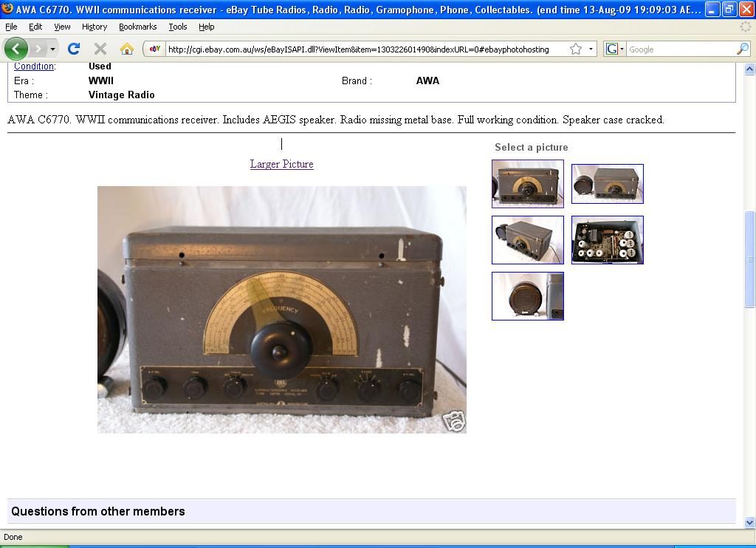
Task: Click the page scrollbar down arrow
Action: click(x=750, y=522)
